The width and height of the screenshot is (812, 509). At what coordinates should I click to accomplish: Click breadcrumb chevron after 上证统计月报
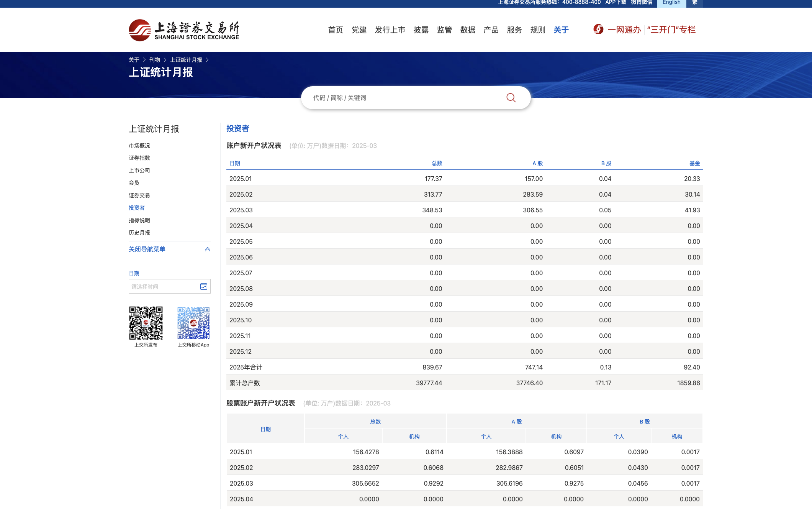coord(207,60)
